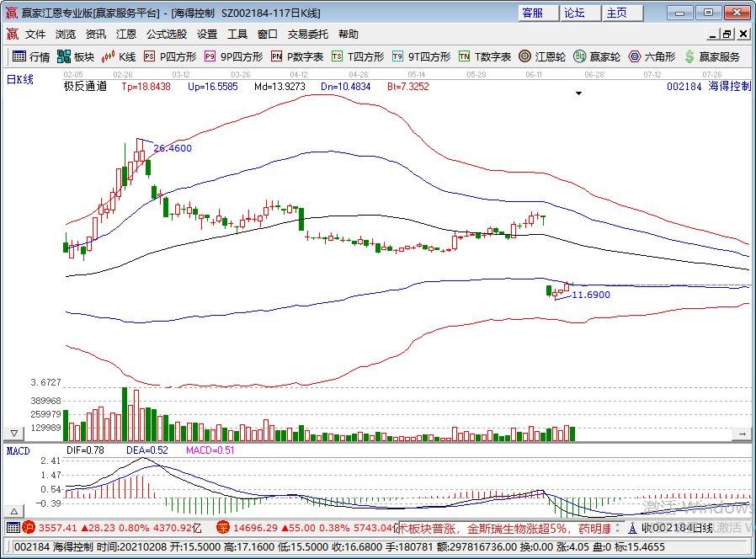Switch to K线 candlestick chart icon
The image size is (756, 559).
point(108,56)
